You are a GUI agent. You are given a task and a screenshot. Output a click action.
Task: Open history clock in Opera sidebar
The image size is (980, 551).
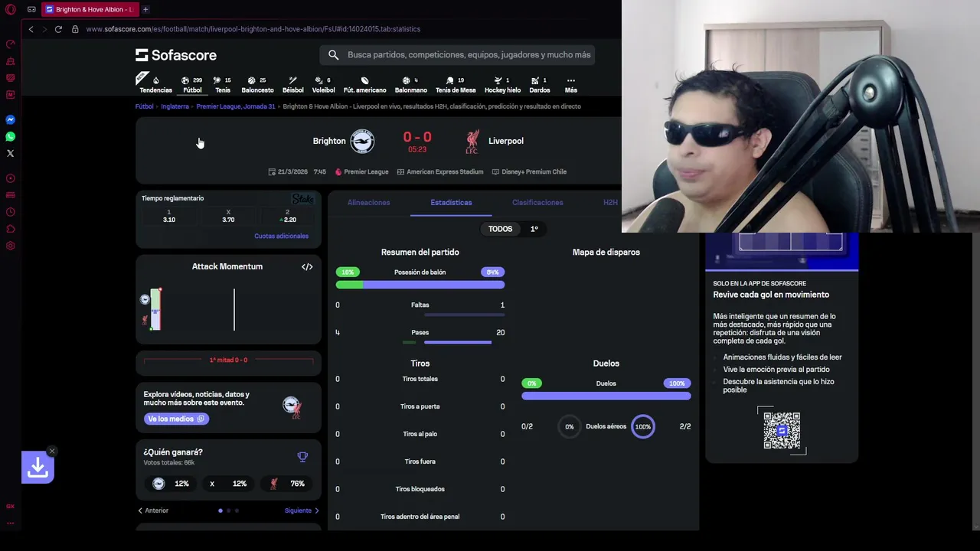tap(11, 212)
